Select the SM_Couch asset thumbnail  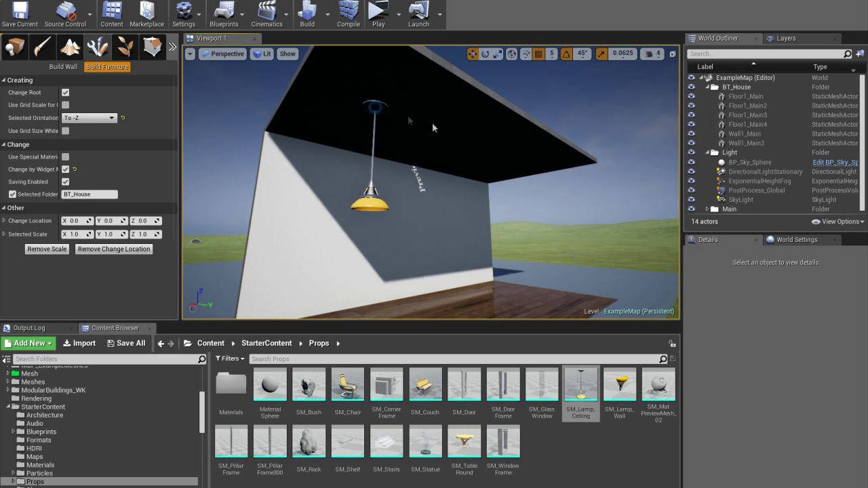425,385
